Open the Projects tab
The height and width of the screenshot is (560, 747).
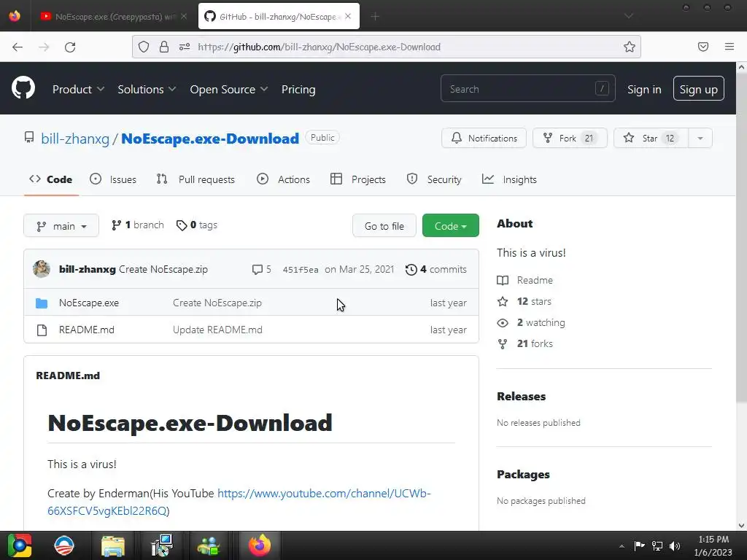358,179
